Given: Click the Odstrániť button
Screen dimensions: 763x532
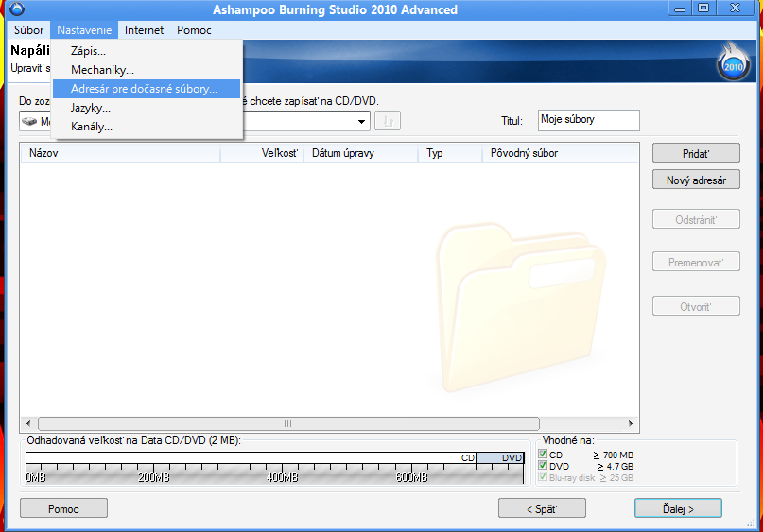Looking at the screenshot, I should tap(696, 219).
